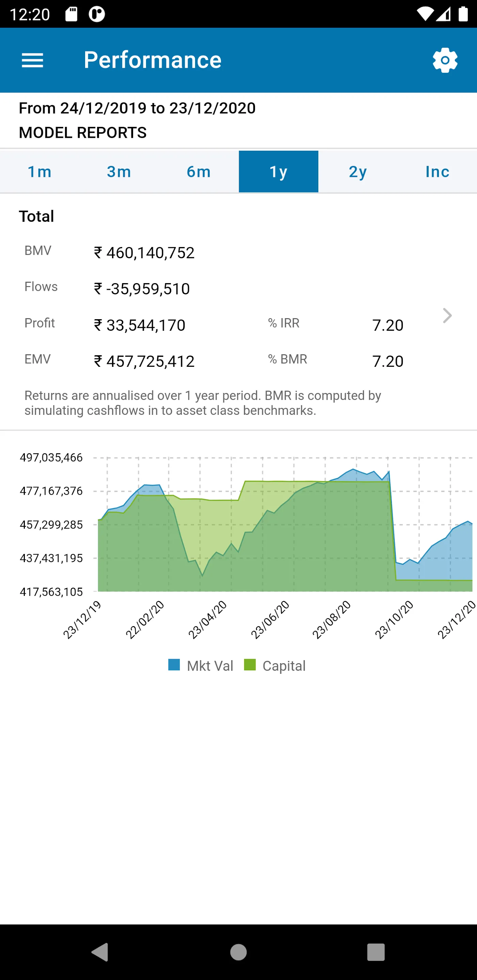Select the 6m period tab
Screen dimensions: 477x980
[x=199, y=171]
